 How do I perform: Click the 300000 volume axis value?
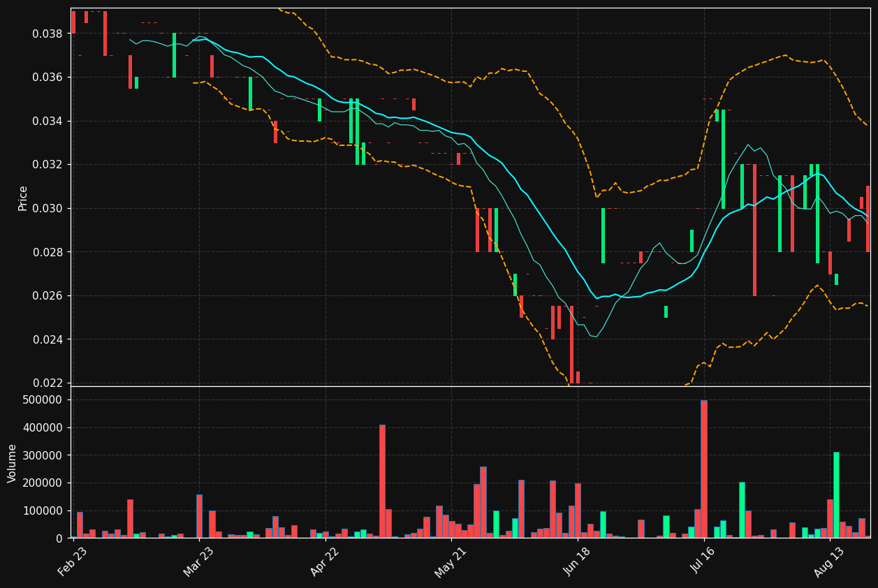coord(43,455)
